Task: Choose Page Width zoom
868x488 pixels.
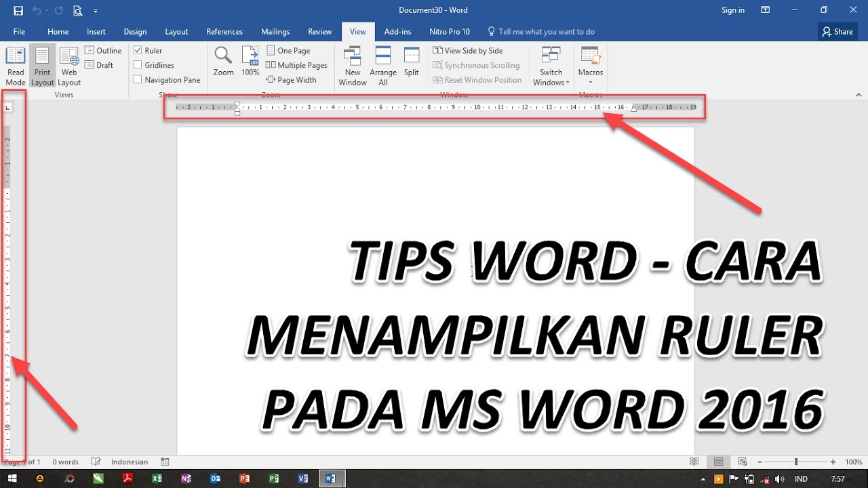Action: 292,80
